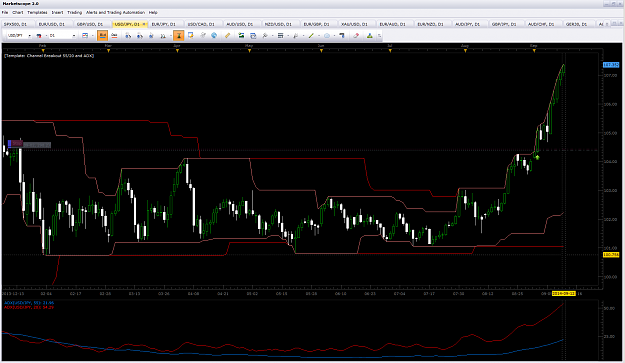Image resolution: width=625 pixels, height=363 pixels.
Task: Toggle the Bid price display button
Action: (x=102, y=35)
